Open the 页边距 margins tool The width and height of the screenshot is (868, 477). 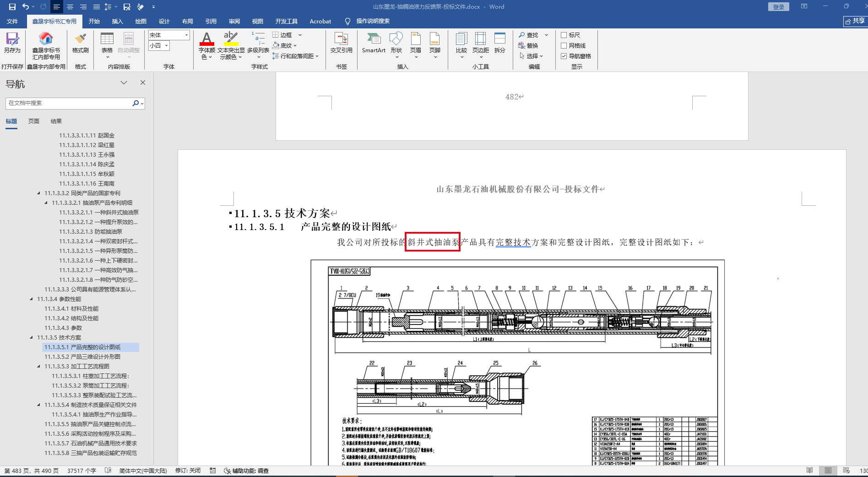point(481,45)
